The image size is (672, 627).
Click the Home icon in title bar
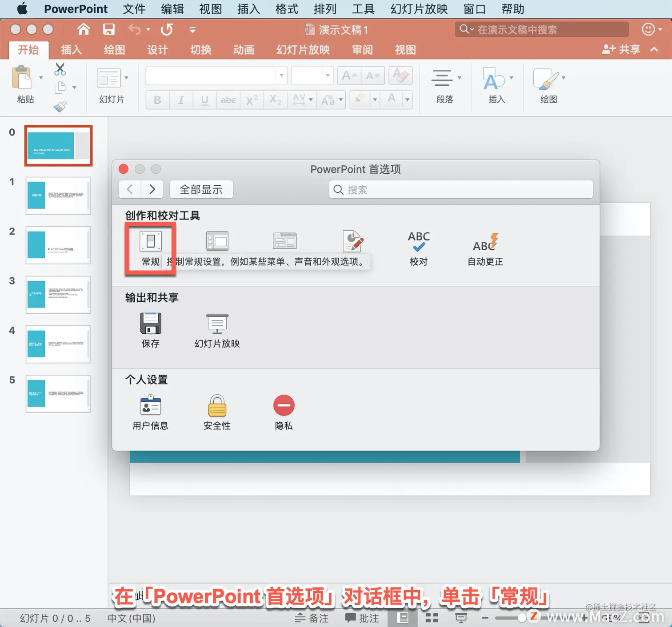pos(84,30)
